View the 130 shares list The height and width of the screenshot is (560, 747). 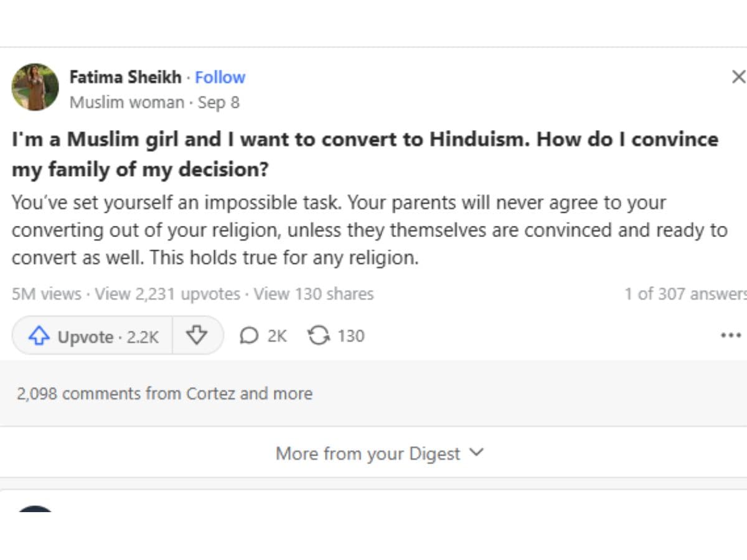pos(313,294)
